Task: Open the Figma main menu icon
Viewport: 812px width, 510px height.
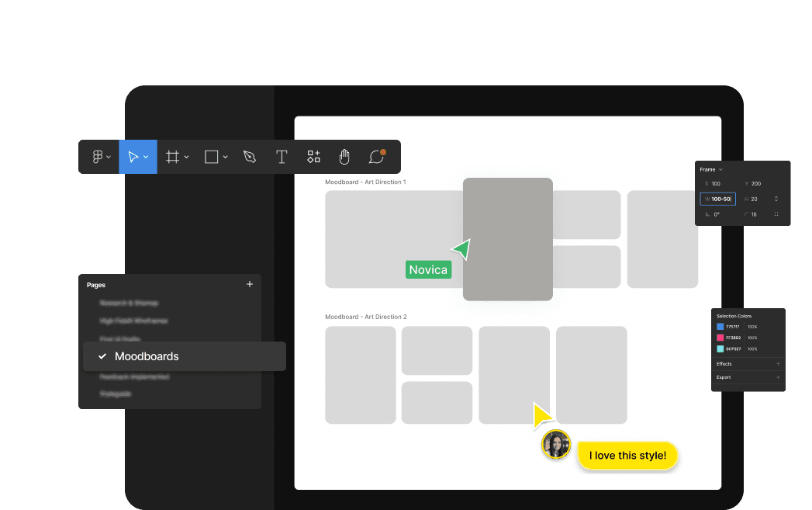Action: [x=98, y=157]
